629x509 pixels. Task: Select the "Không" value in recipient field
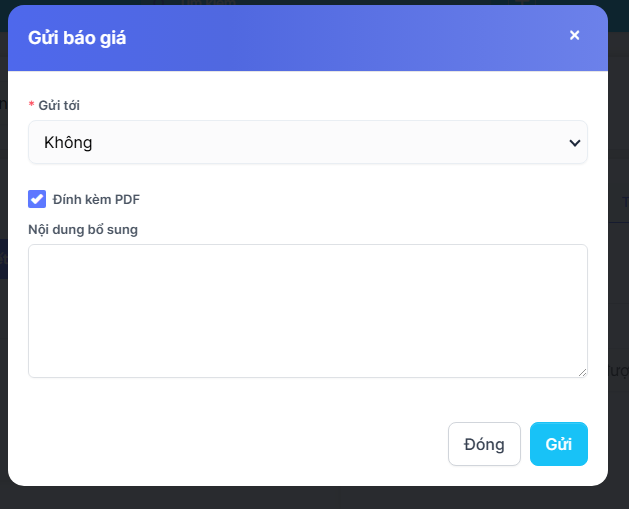(69, 142)
